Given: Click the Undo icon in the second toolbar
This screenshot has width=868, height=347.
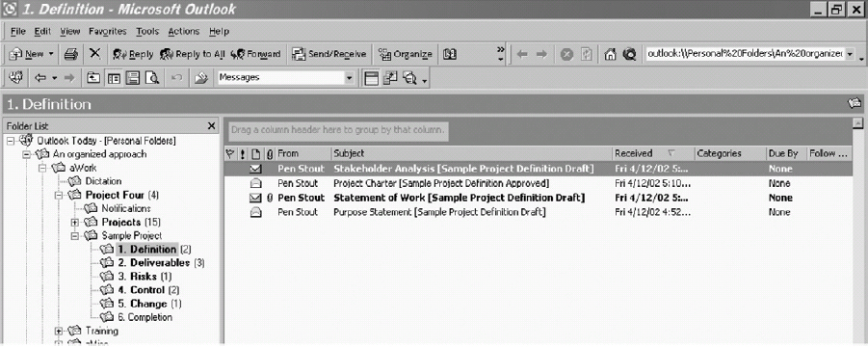Looking at the screenshot, I should pyautogui.click(x=176, y=78).
